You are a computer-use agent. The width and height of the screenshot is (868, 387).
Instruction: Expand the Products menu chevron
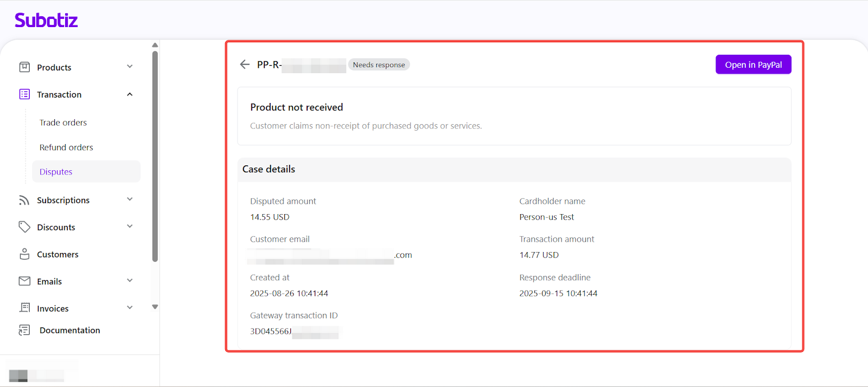point(130,67)
